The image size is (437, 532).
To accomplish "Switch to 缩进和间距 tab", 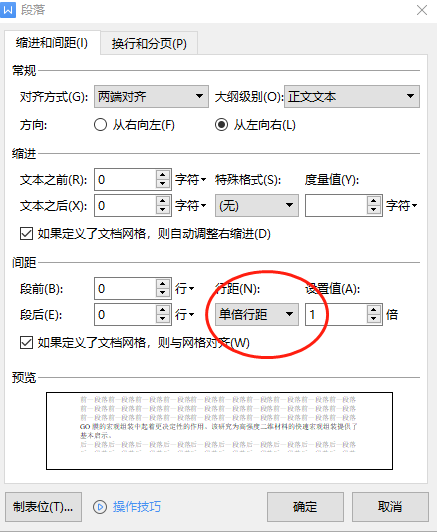I will (x=52, y=43).
